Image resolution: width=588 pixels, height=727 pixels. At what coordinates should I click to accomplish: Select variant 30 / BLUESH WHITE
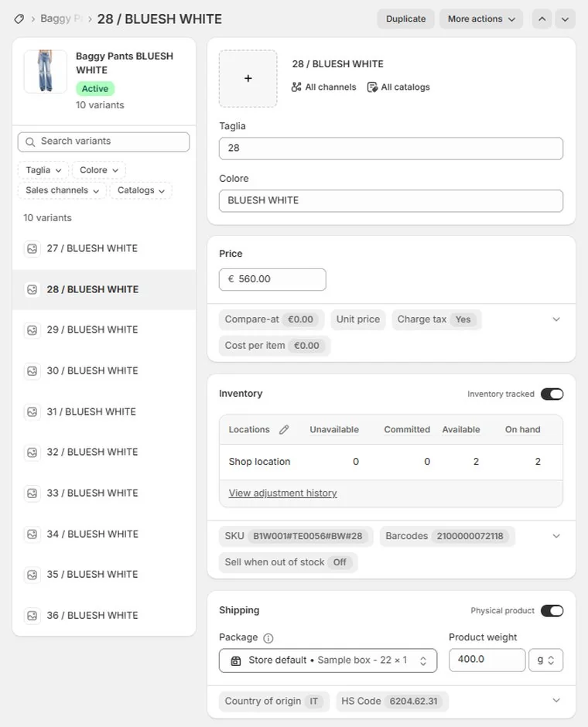click(104, 371)
